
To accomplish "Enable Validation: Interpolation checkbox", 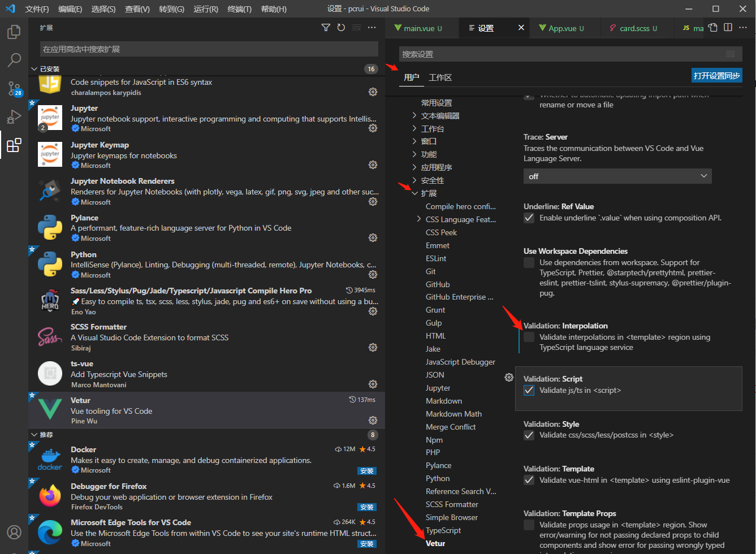I will [529, 337].
